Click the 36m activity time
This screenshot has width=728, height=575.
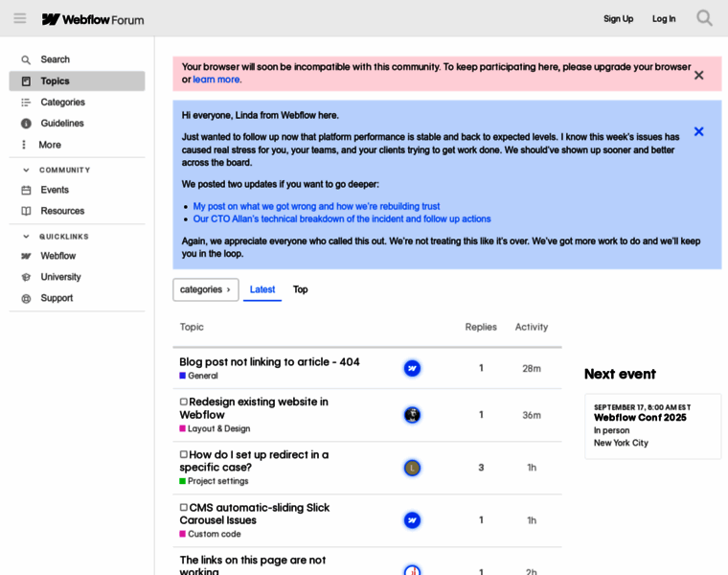point(532,415)
